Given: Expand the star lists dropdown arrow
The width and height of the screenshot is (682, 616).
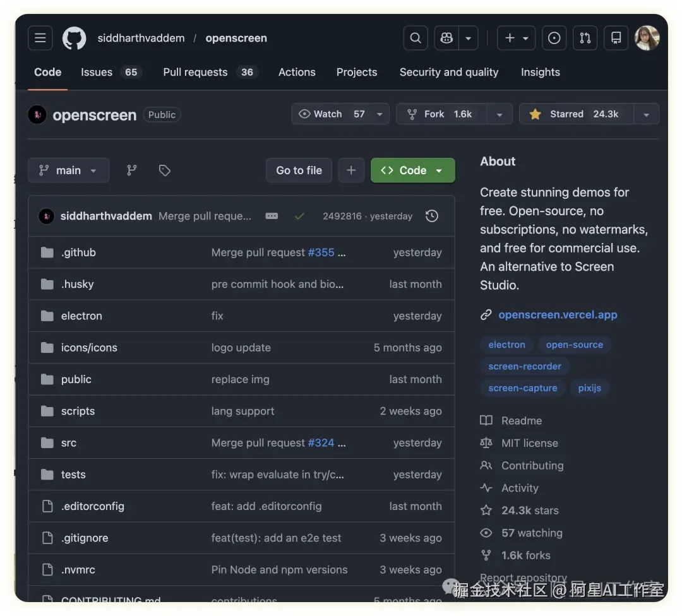Looking at the screenshot, I should [x=647, y=114].
